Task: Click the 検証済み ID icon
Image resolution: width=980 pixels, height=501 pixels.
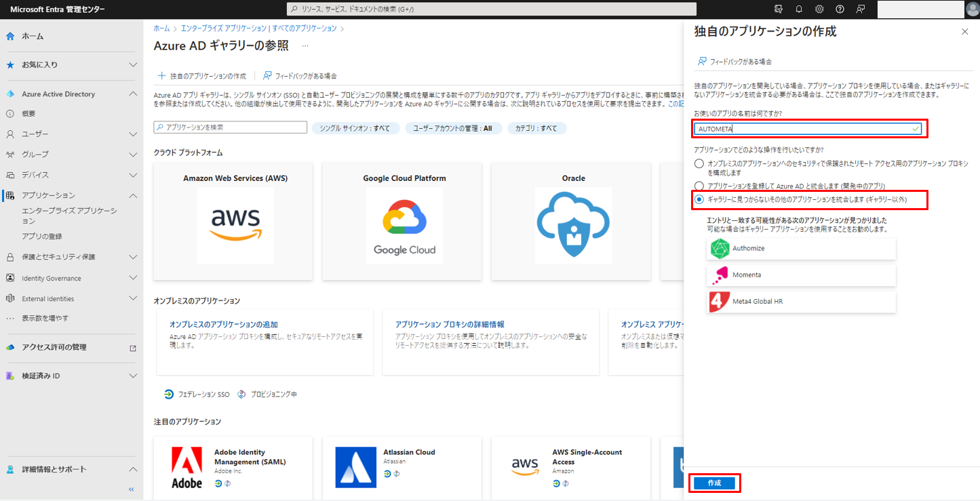Action: [10, 376]
